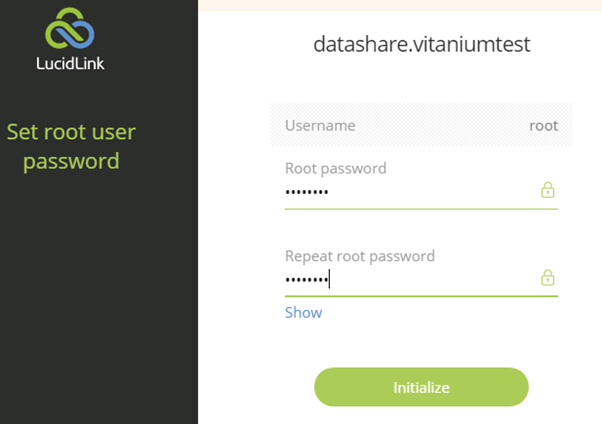The height and width of the screenshot is (424, 602).
Task: Click the 'Root password' field label
Action: point(336,169)
